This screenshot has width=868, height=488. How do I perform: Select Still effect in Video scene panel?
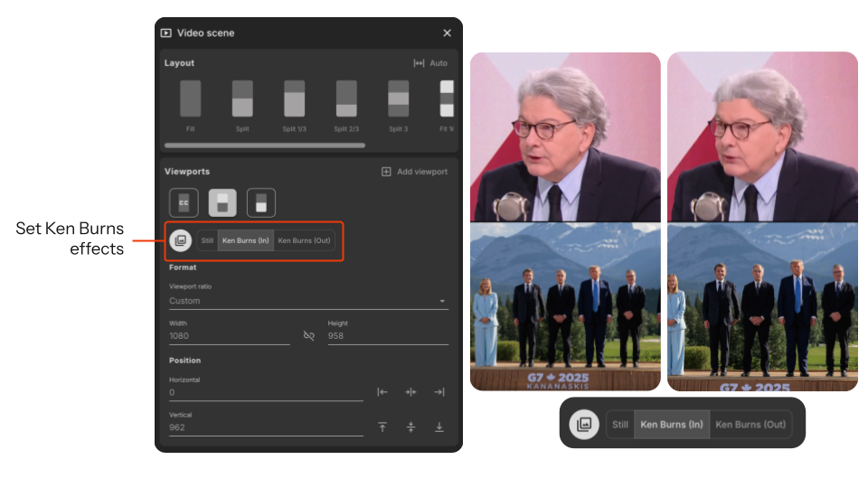(x=207, y=240)
